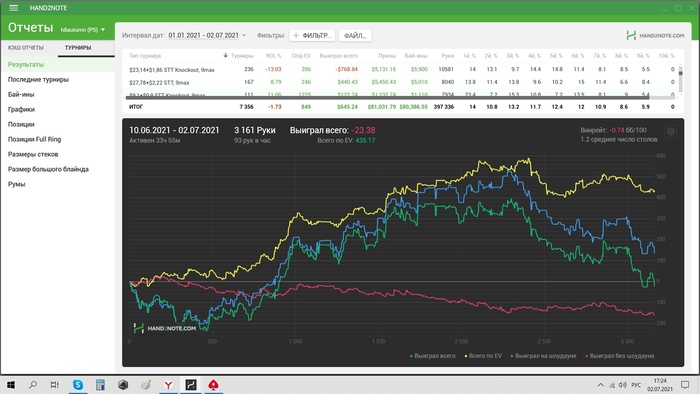The width and height of the screenshot is (700, 394).
Task: Switch the РУС input language indicator
Action: point(636,385)
